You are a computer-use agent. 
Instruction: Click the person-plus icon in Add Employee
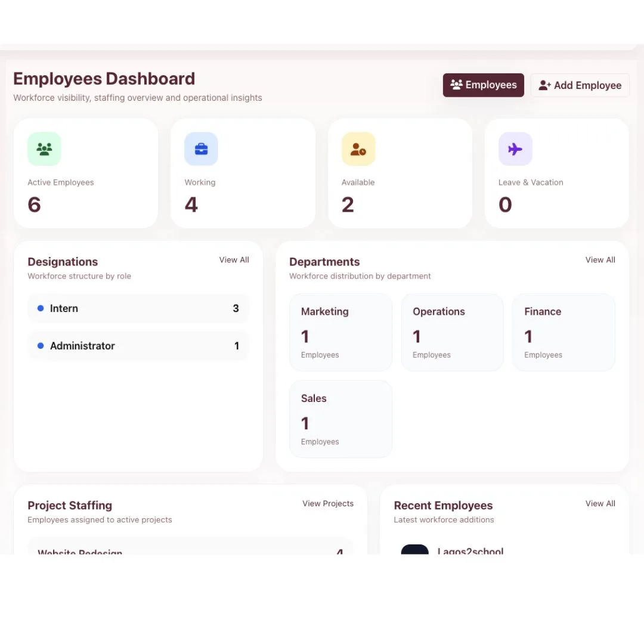click(x=544, y=85)
